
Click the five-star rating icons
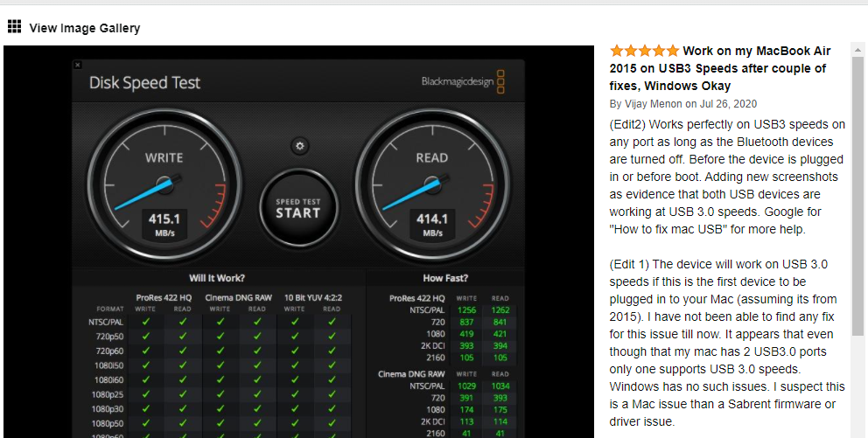click(x=644, y=51)
